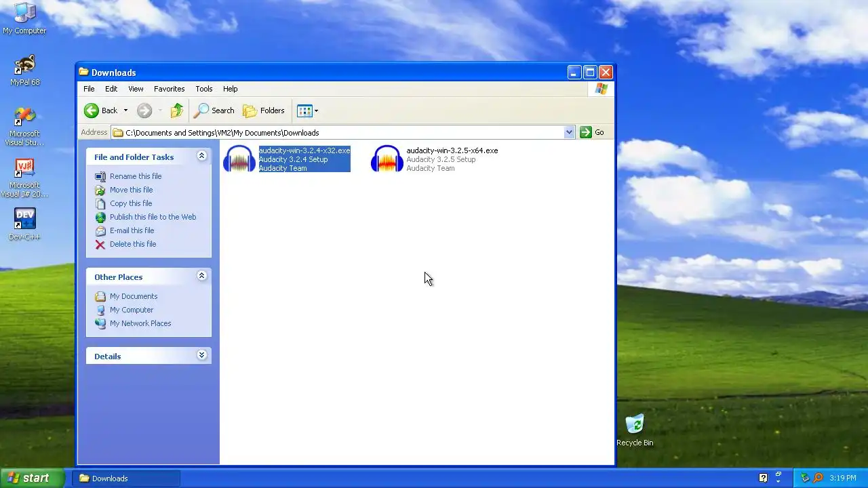
Task: Click Rename this file
Action: (136, 176)
